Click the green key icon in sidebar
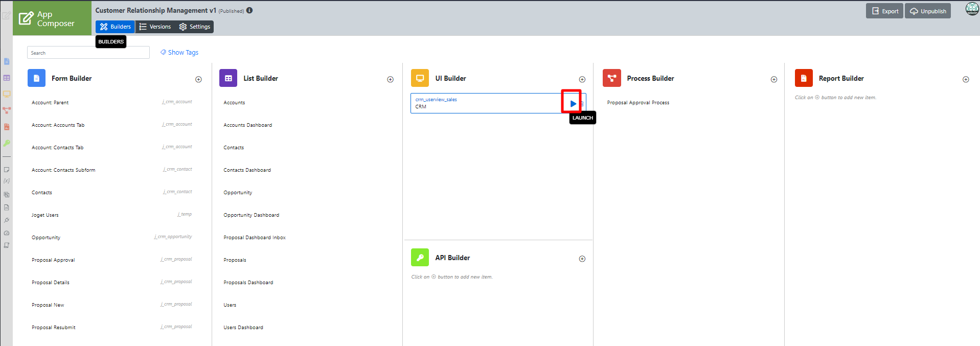 tap(7, 143)
